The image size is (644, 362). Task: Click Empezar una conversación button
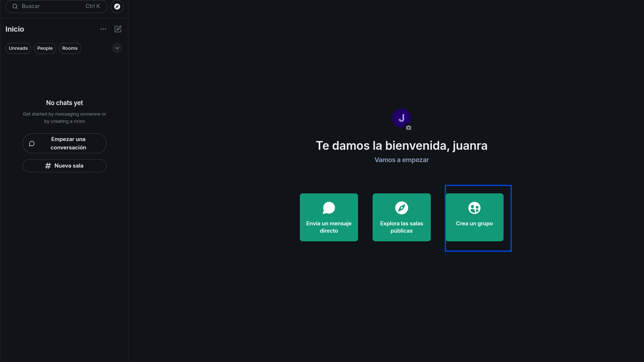coord(64,143)
